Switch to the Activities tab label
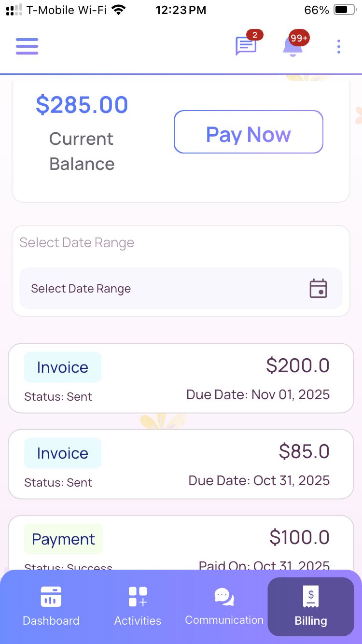Image resolution: width=362 pixels, height=644 pixels. pyautogui.click(x=138, y=621)
